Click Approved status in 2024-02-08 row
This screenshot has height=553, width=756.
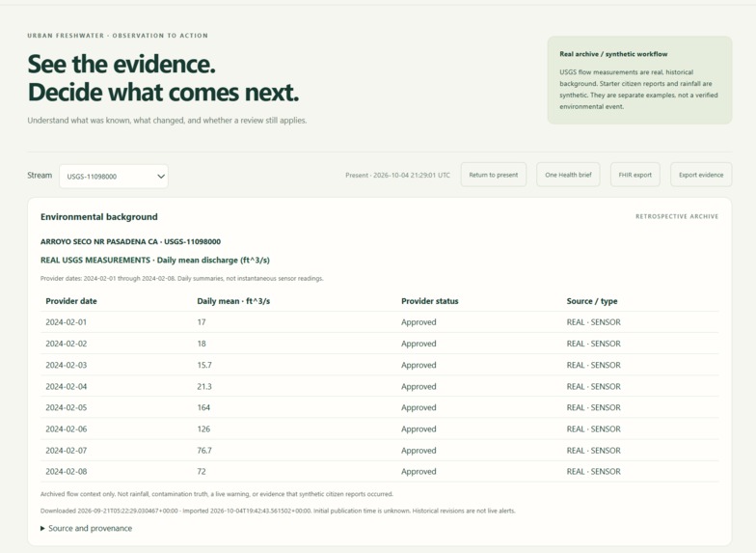click(418, 472)
